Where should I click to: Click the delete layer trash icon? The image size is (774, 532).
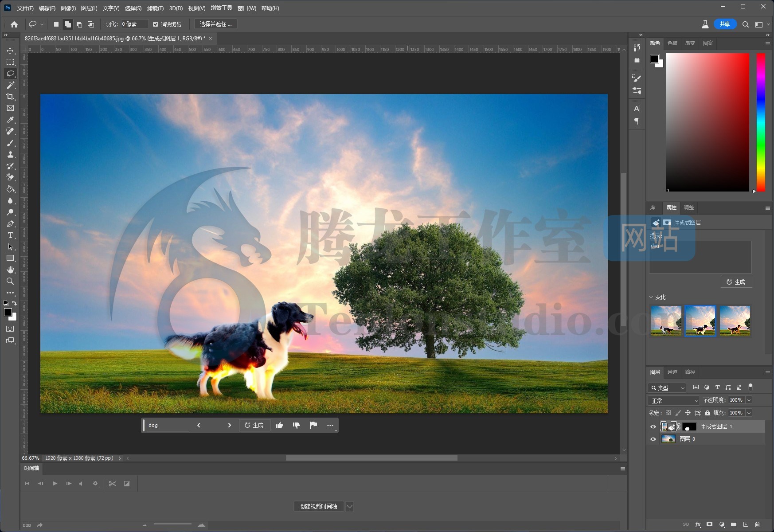[x=757, y=524]
